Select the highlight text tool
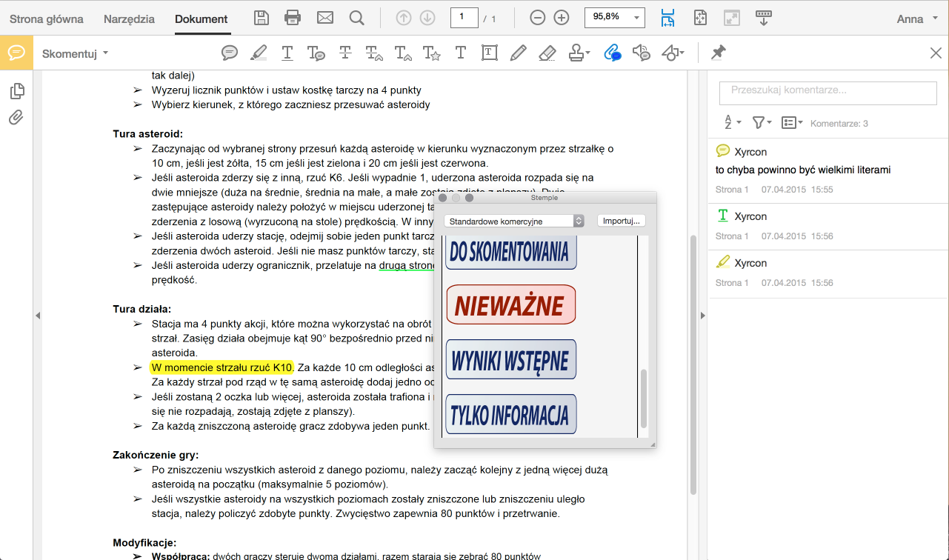Viewport: 949px width, 560px height. point(259,53)
